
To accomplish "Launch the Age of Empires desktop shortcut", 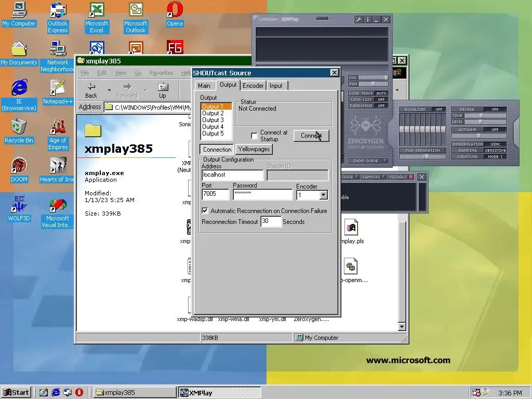I will point(58,135).
